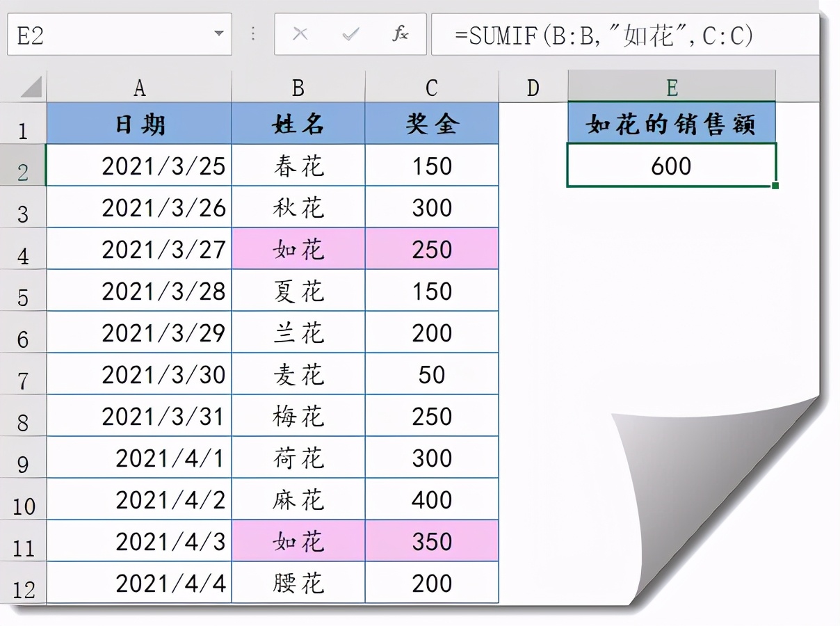Click cell E2 showing 600
The image size is (840, 626).
click(x=671, y=166)
